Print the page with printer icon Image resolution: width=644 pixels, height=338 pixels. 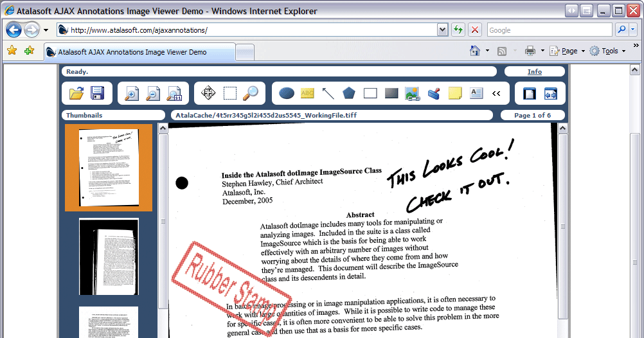(x=530, y=51)
